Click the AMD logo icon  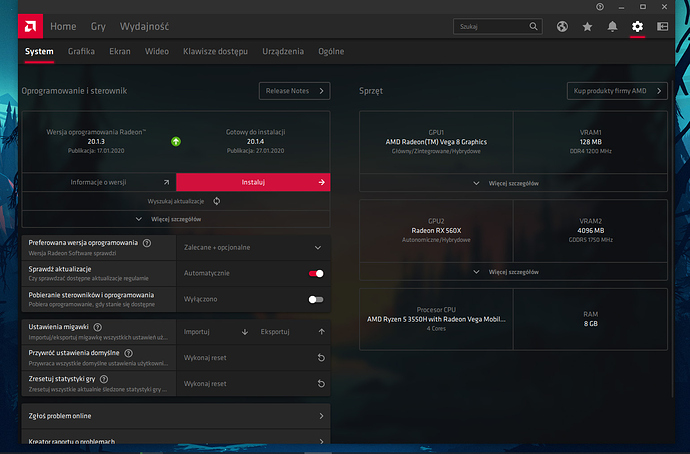click(30, 26)
